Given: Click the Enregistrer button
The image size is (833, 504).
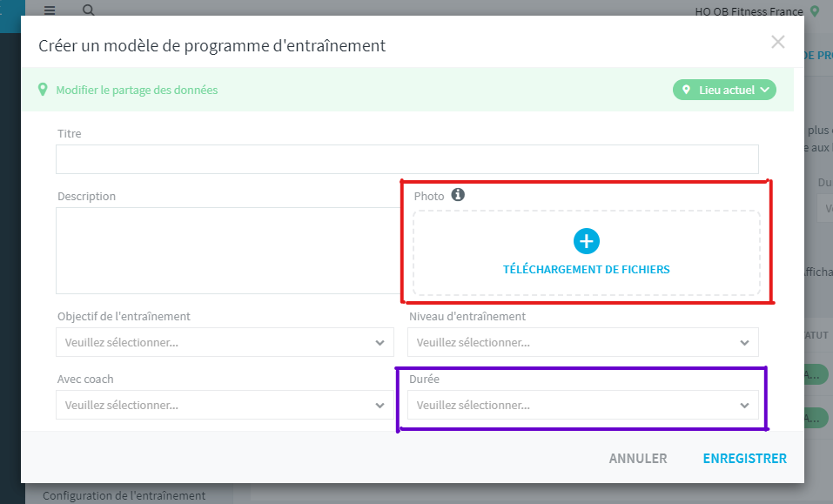Looking at the screenshot, I should point(745,459).
